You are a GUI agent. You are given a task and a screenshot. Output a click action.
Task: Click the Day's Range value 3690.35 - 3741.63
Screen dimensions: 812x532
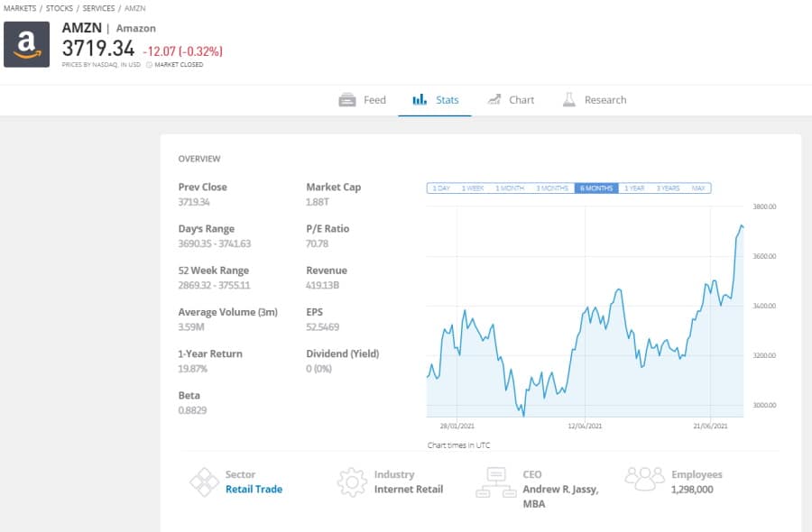pyautogui.click(x=215, y=243)
